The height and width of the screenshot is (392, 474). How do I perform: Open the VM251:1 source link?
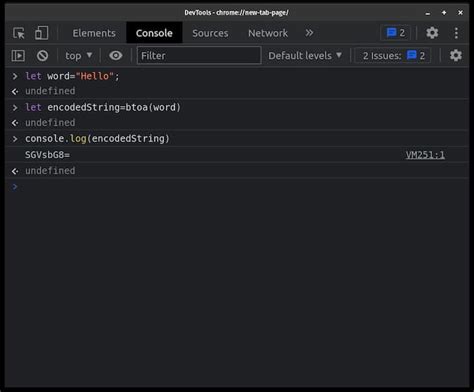click(x=425, y=155)
